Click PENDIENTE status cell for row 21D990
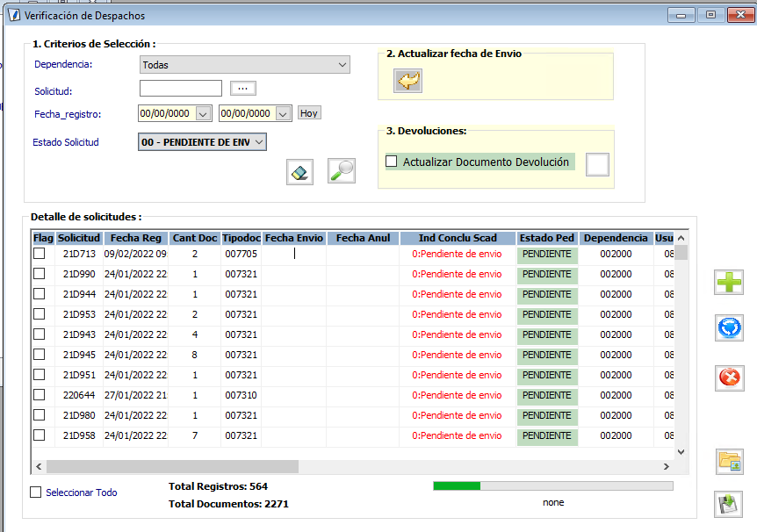Screen dimensions: 757x532 [547, 274]
